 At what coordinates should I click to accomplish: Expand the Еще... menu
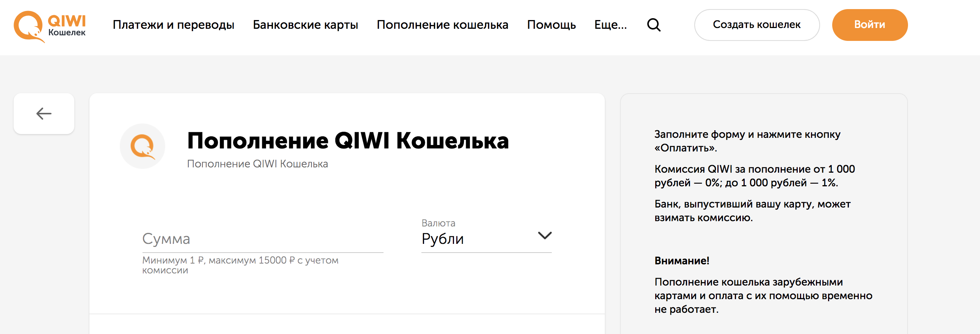(611, 25)
